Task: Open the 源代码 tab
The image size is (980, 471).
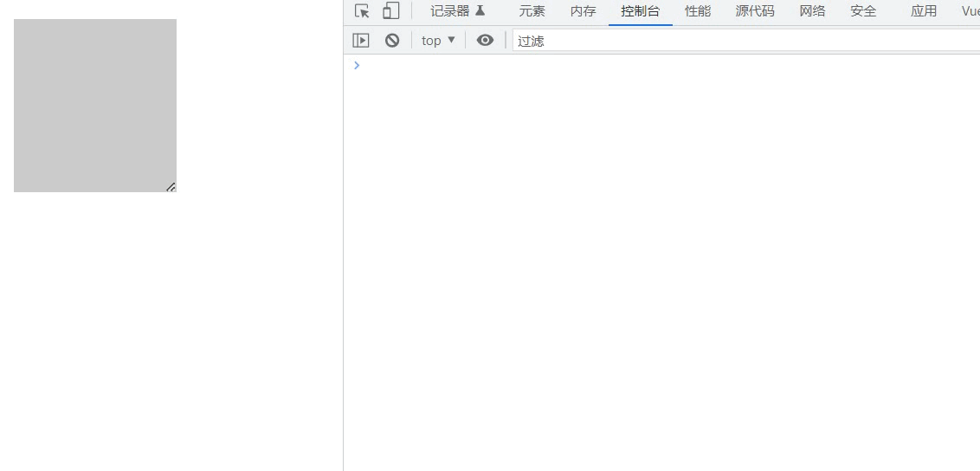Action: [x=754, y=11]
